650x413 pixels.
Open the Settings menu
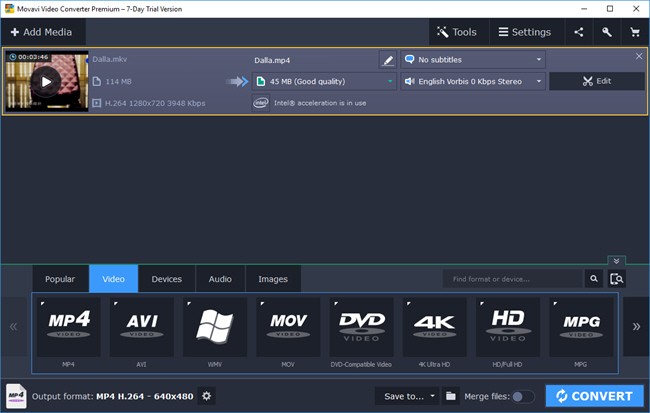525,32
